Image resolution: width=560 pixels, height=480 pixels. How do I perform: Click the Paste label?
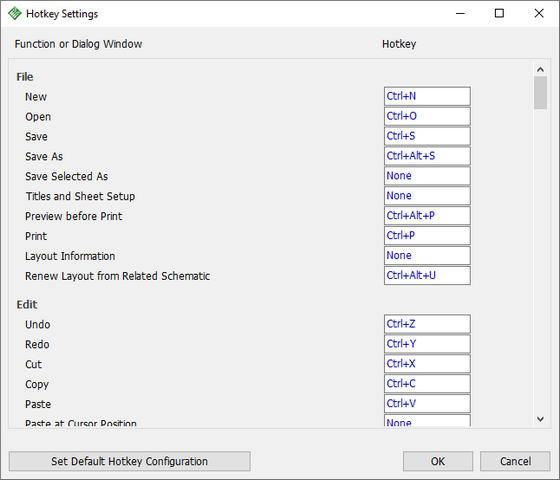coord(38,404)
